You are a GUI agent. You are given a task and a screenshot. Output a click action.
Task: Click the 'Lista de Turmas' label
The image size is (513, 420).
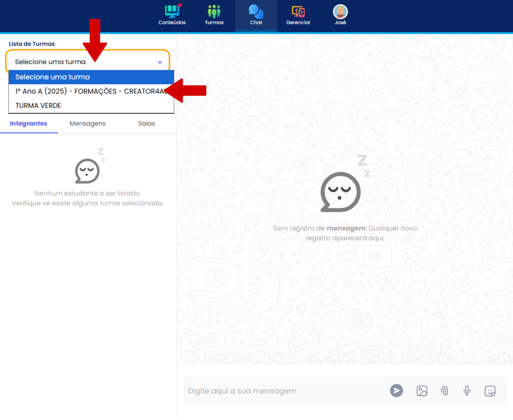(32, 44)
